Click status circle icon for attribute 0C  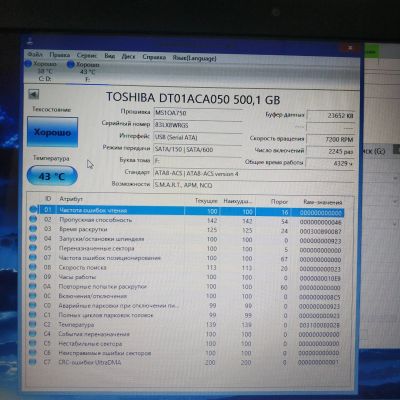tap(33, 296)
